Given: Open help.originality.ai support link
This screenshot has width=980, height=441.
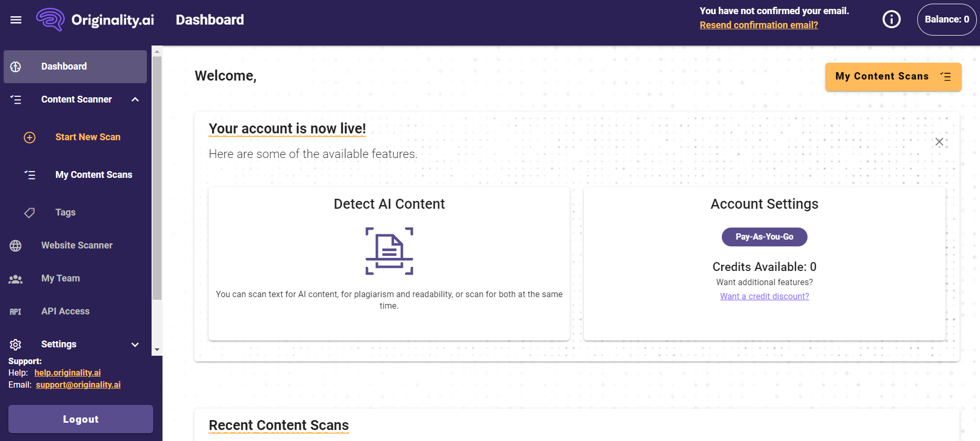Looking at the screenshot, I should (x=67, y=372).
